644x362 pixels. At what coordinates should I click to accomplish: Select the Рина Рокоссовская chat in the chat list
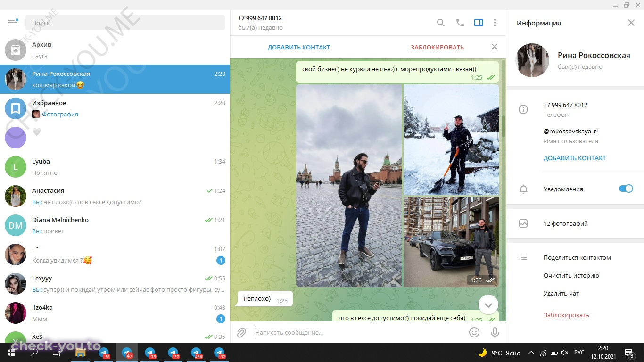115,79
